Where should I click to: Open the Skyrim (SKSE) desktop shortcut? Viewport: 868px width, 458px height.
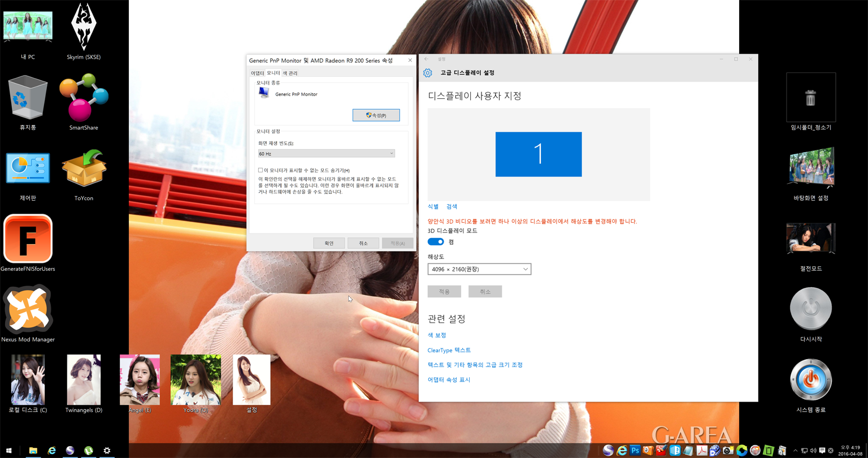point(84,31)
